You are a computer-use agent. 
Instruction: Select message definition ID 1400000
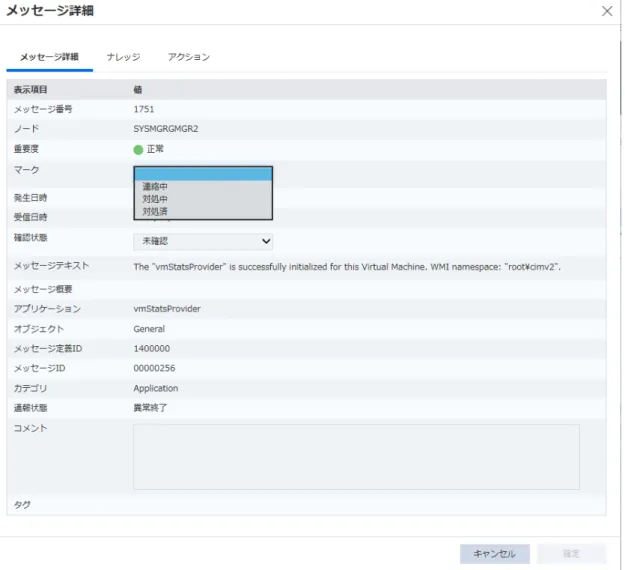point(151,348)
